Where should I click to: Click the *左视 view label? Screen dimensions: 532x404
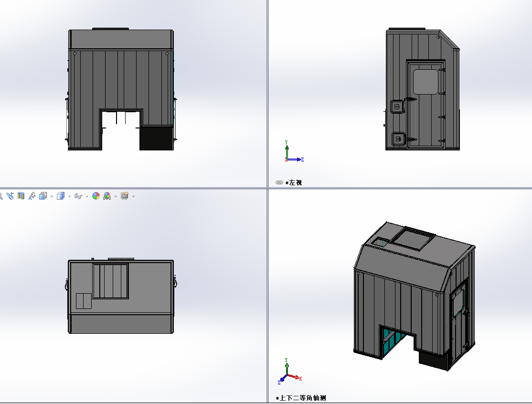[x=294, y=182]
